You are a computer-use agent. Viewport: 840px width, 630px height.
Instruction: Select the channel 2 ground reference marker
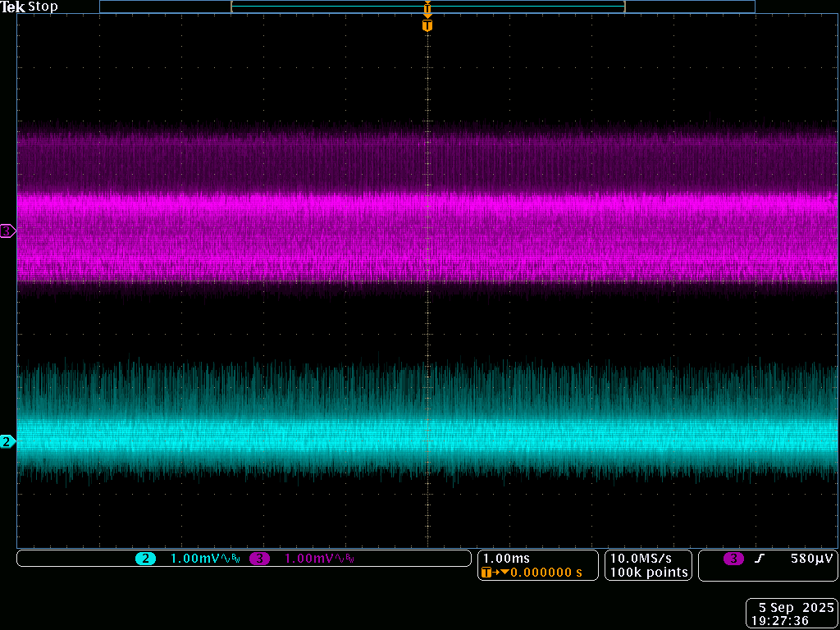7,442
